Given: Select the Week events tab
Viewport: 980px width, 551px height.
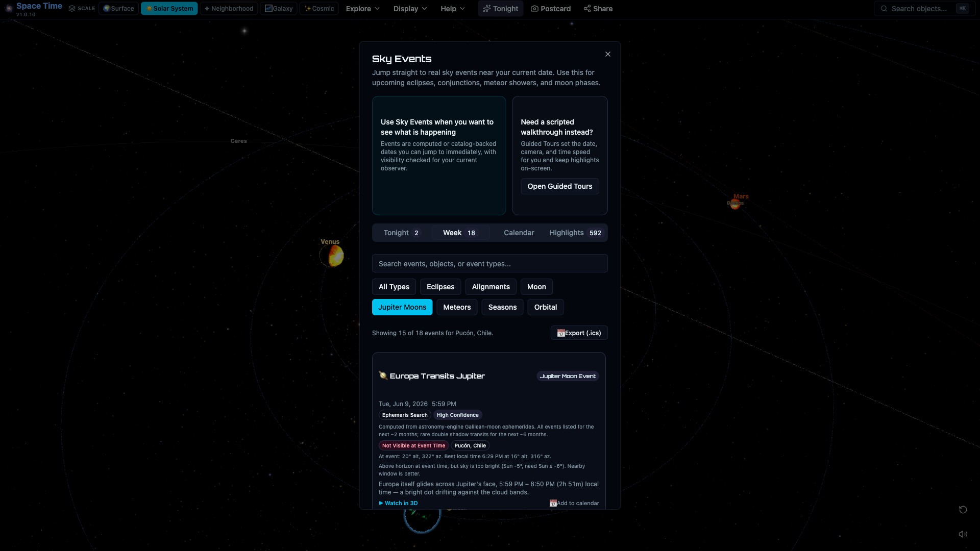Looking at the screenshot, I should tap(459, 233).
